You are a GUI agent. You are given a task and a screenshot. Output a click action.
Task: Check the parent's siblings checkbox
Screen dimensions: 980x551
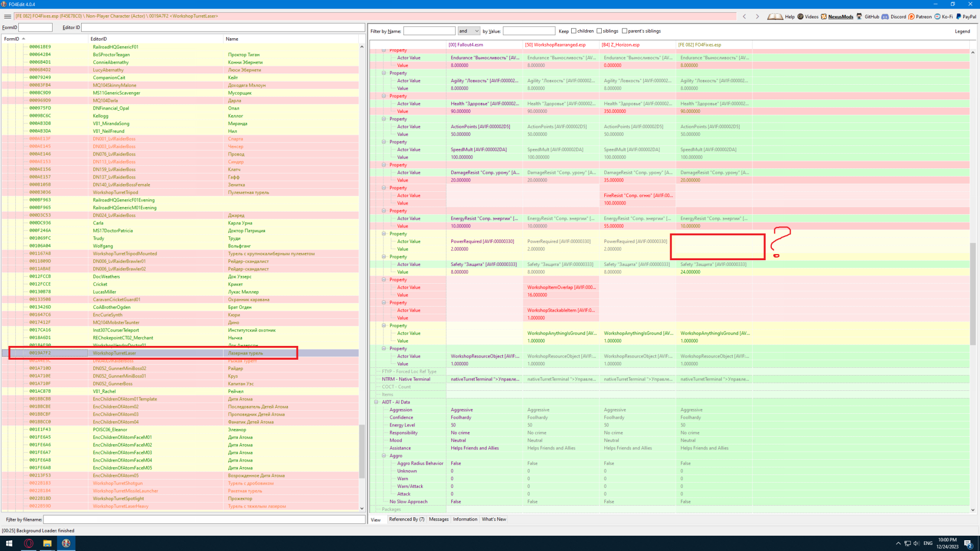click(625, 31)
